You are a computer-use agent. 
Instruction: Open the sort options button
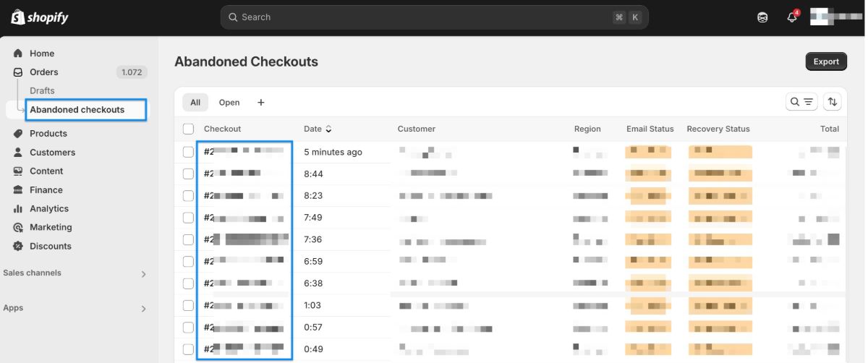click(x=833, y=102)
